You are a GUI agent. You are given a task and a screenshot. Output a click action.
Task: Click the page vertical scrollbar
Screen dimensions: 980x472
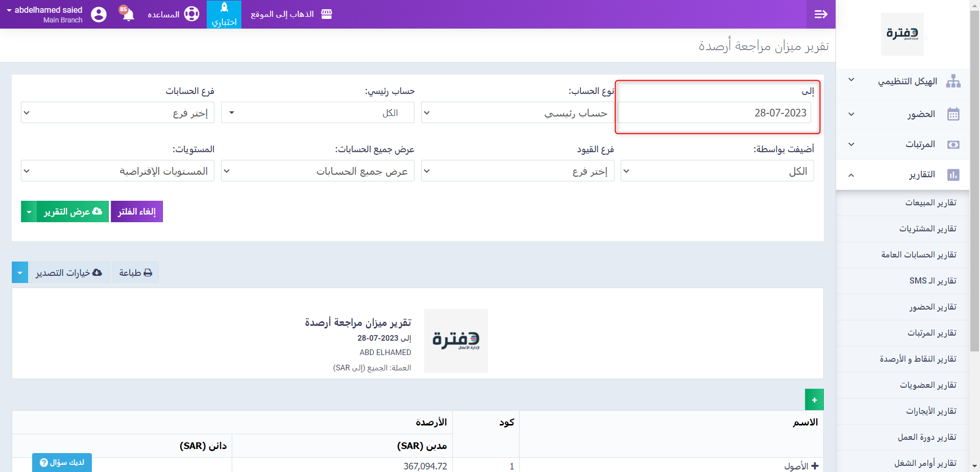pyautogui.click(x=974, y=181)
